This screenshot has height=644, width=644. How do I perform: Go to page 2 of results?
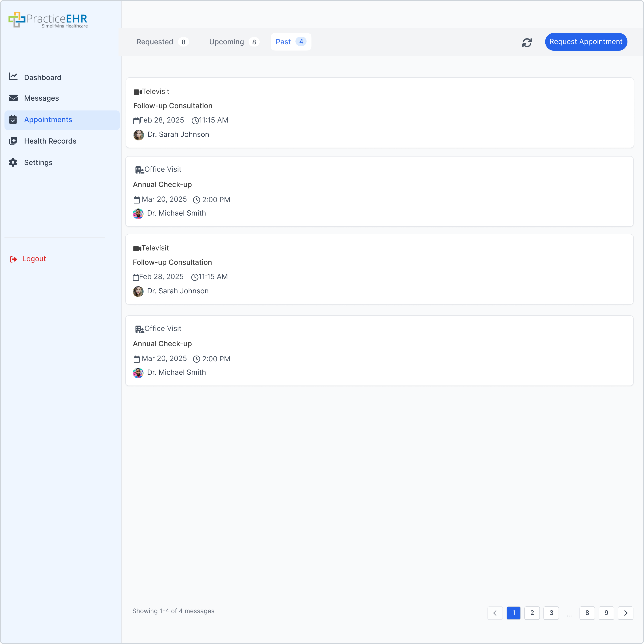click(x=532, y=613)
